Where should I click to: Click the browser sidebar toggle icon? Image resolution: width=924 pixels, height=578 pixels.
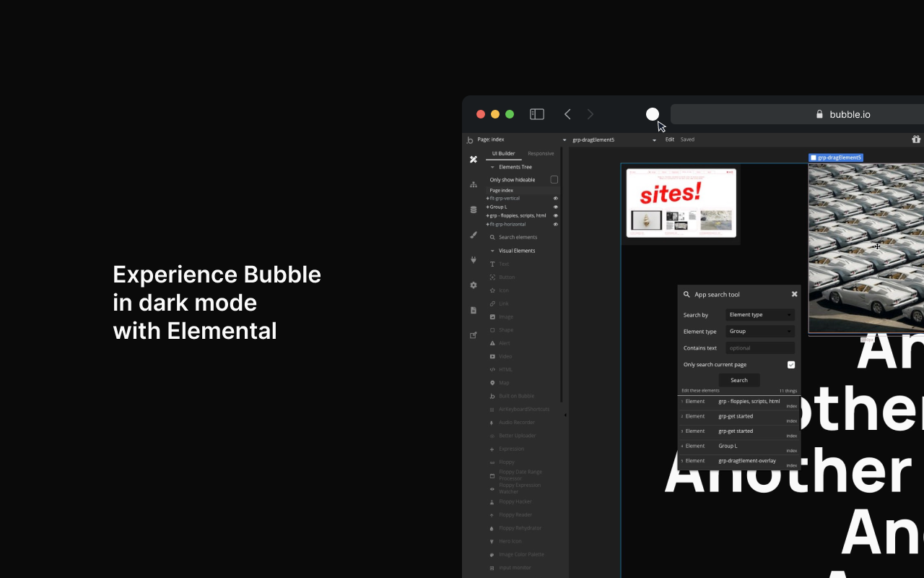(x=537, y=114)
